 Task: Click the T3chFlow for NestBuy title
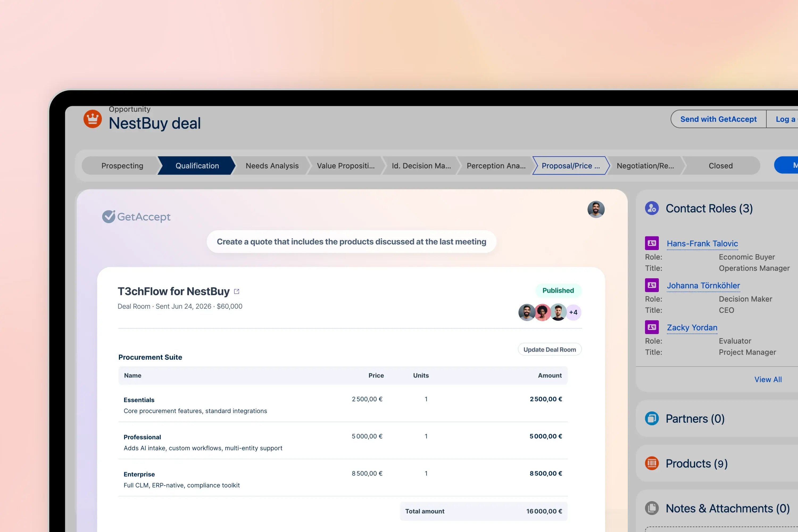174,292
